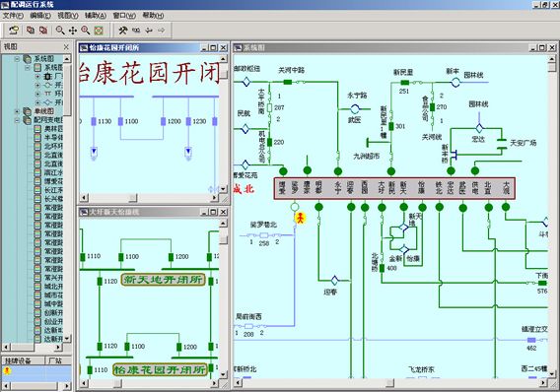Click the first toolbar icon with hand
The width and height of the screenshot is (560, 392).
click(x=14, y=31)
